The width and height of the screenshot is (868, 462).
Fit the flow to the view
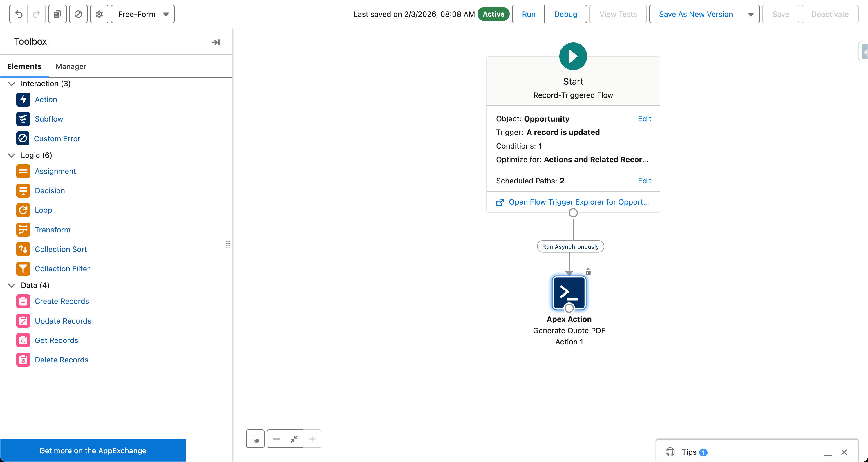click(294, 438)
